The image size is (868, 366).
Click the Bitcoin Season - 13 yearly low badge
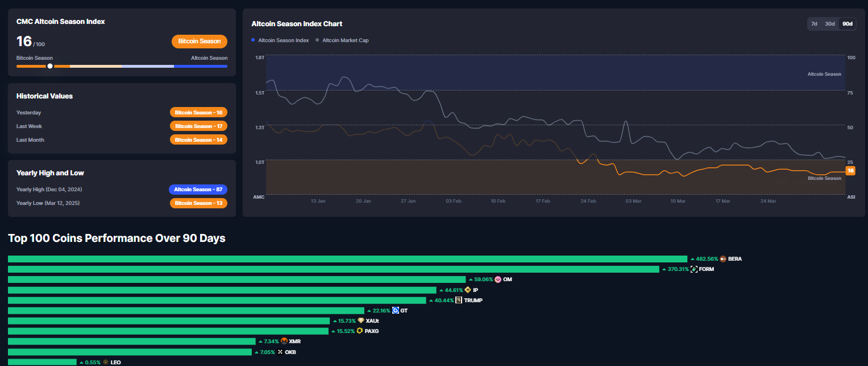coord(198,203)
